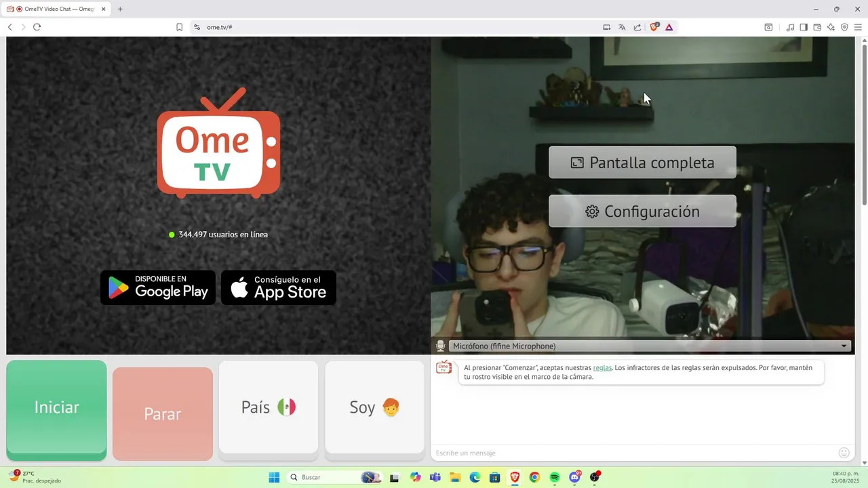Open the Windows Start menu

coord(274,477)
